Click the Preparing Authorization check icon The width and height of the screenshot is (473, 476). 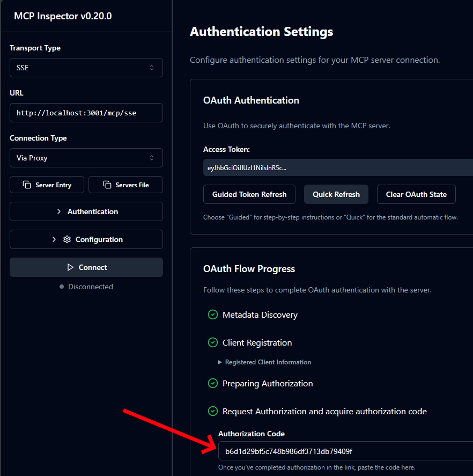213,383
